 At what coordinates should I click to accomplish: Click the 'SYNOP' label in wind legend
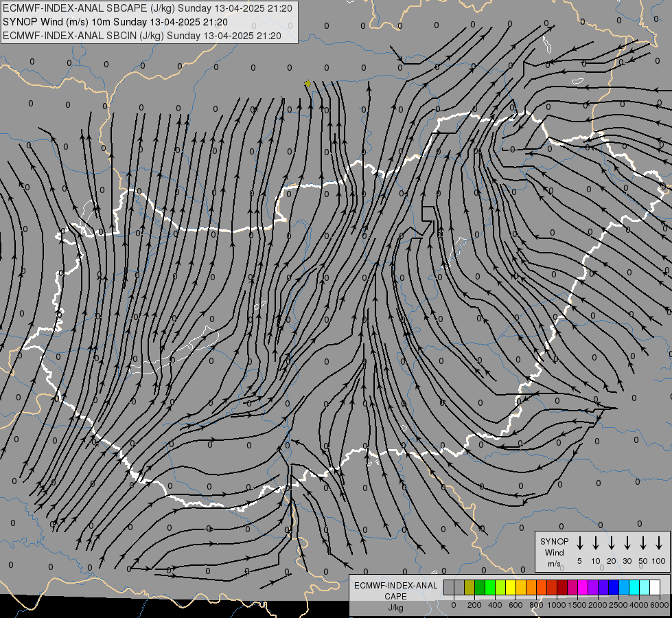click(554, 542)
